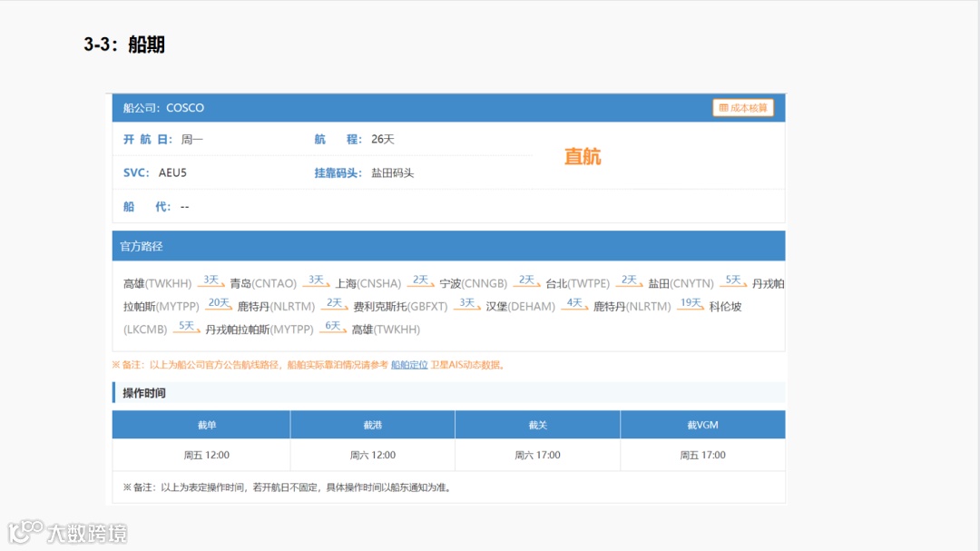The height and width of the screenshot is (551, 980).
Task: Click the 截港 column header
Action: tap(373, 425)
